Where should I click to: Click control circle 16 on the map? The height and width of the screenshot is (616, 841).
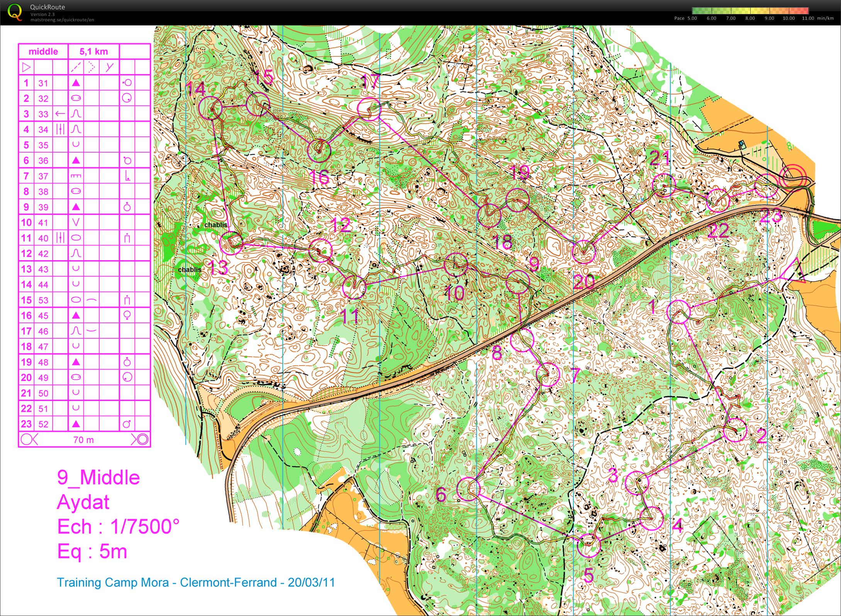pyautogui.click(x=319, y=151)
